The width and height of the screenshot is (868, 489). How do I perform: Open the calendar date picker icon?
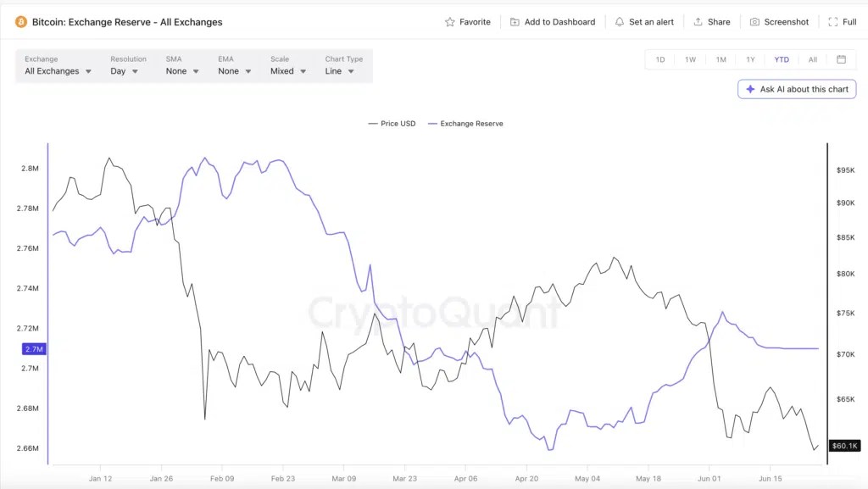841,59
